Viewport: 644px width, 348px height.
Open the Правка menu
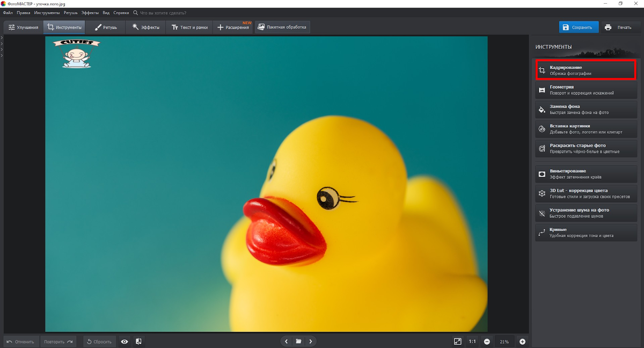[x=23, y=12]
